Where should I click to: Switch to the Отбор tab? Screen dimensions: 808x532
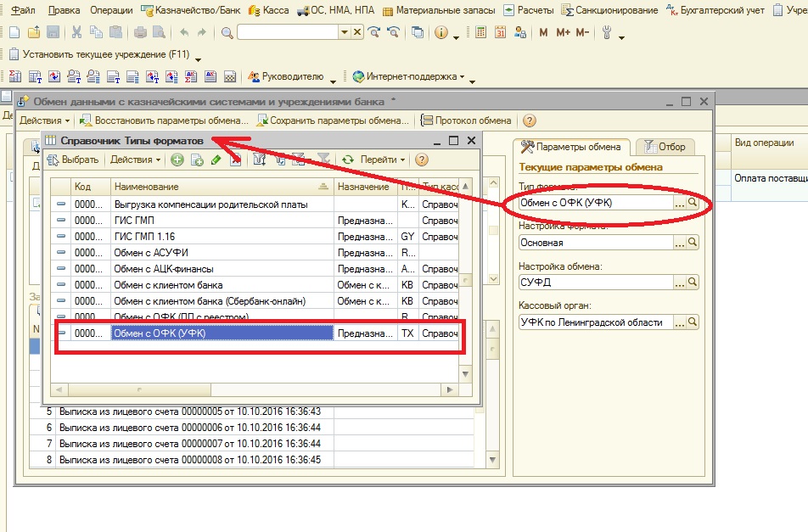click(665, 147)
